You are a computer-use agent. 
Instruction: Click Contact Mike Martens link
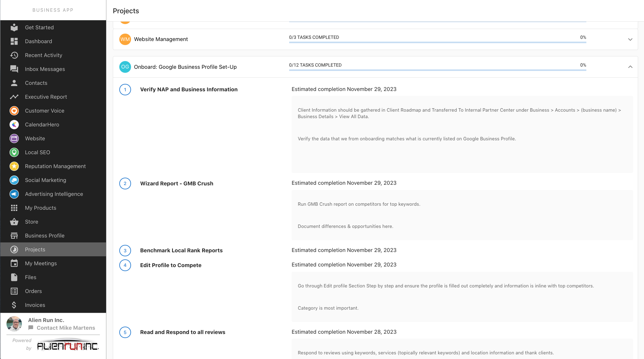pyautogui.click(x=66, y=328)
